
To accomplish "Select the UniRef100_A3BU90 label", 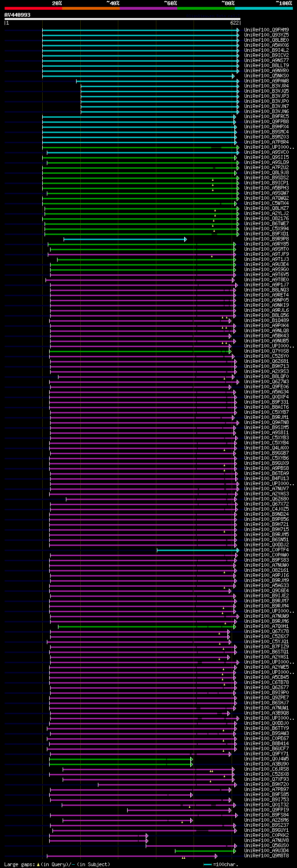I will [x=266, y=764].
